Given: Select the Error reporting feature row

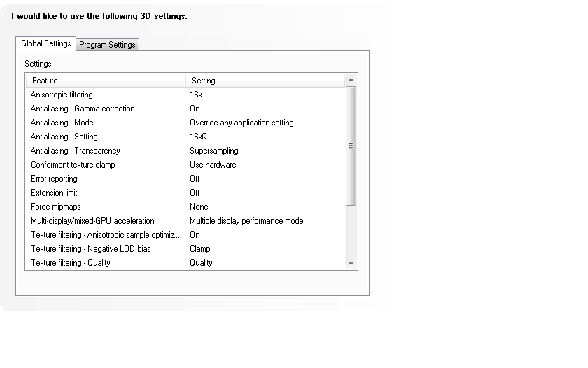Looking at the screenshot, I should (x=54, y=179).
